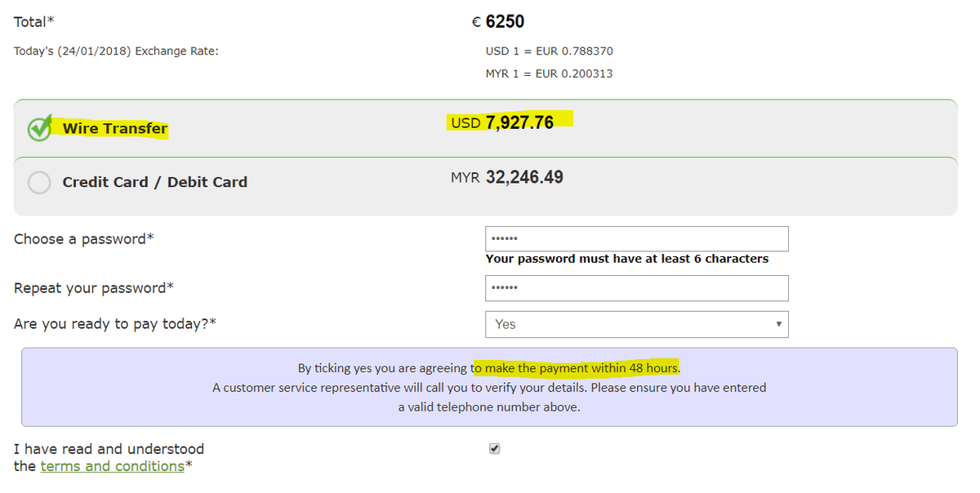Click the Total* label
The width and height of the screenshot is (980, 493).
pyautogui.click(x=34, y=22)
